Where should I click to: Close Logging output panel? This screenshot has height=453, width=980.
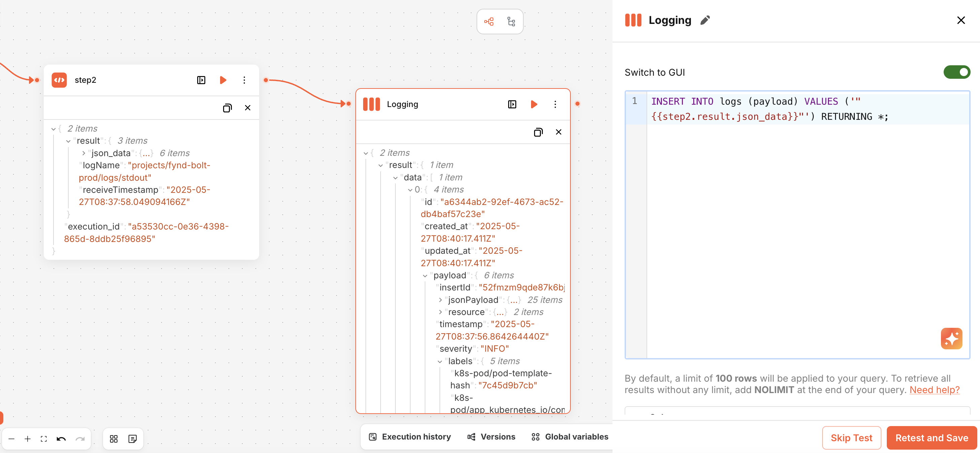point(558,132)
